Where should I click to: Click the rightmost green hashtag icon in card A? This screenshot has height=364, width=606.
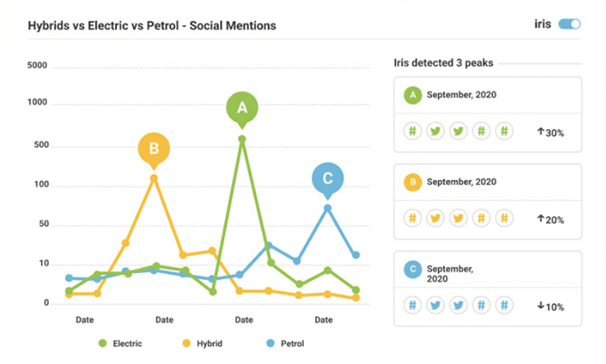pos(505,131)
